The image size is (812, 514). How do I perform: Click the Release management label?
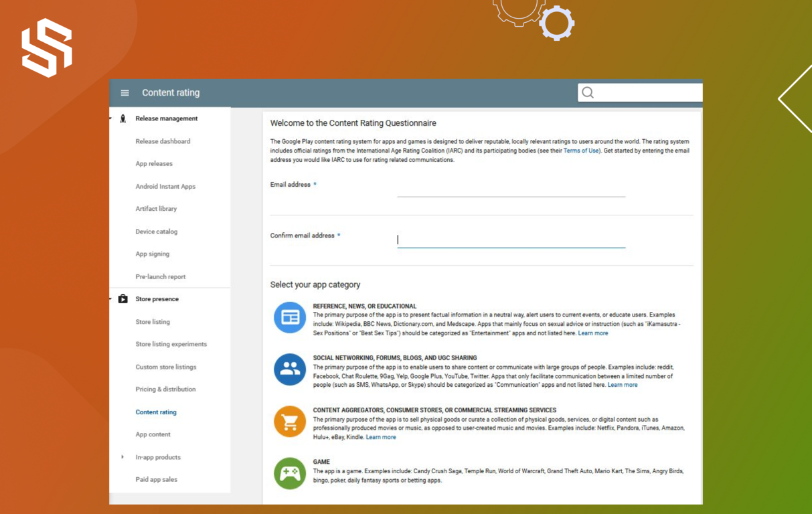(167, 118)
